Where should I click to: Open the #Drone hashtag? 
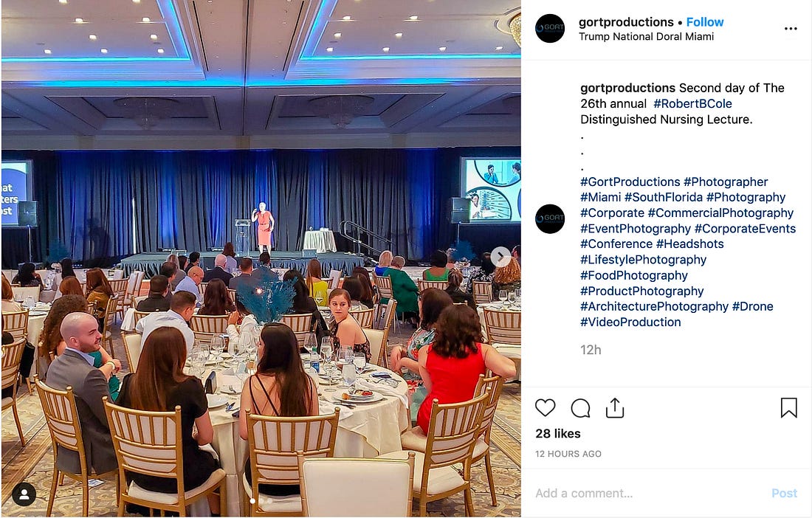tap(752, 306)
